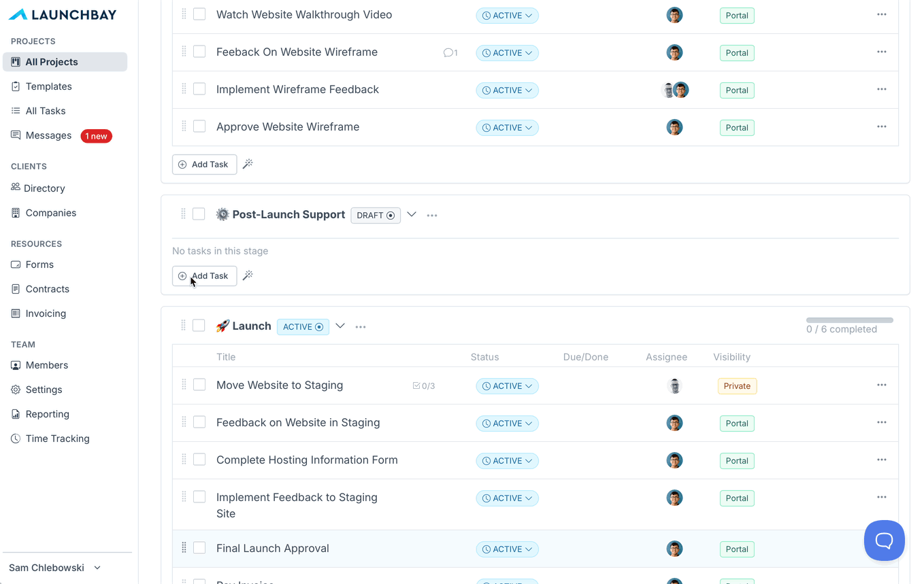Click the magic wand icon below Approve Website Wireframe
Image resolution: width=924 pixels, height=584 pixels.
point(248,164)
